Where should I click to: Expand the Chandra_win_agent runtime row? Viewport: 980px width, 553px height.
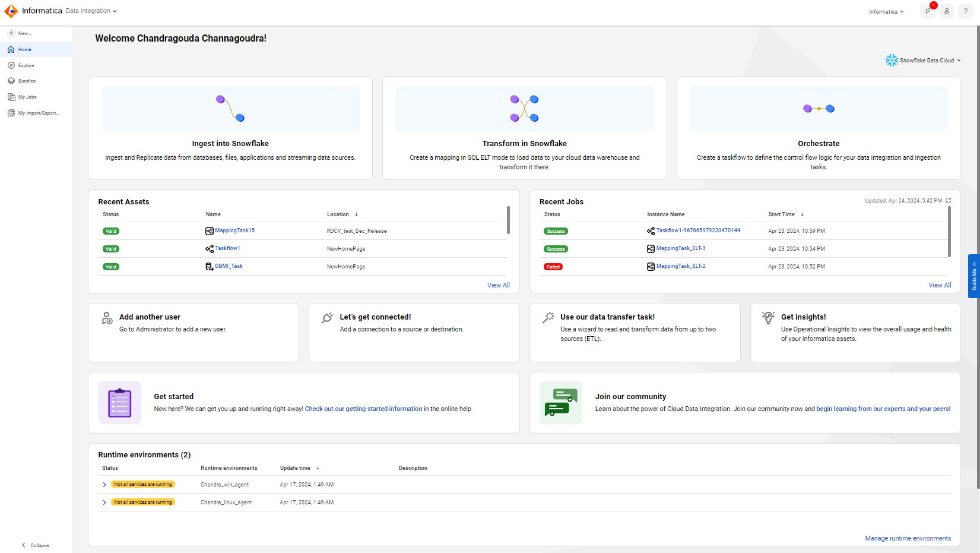coord(104,485)
